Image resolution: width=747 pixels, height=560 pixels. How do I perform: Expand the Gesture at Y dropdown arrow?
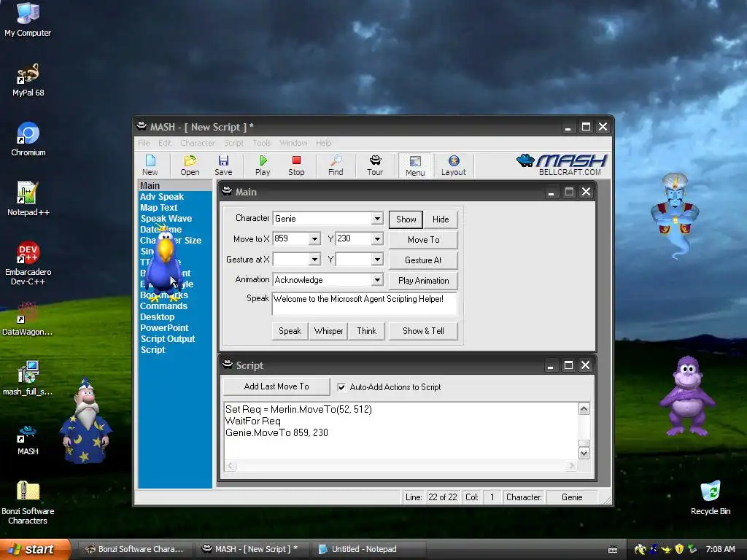pos(377,260)
